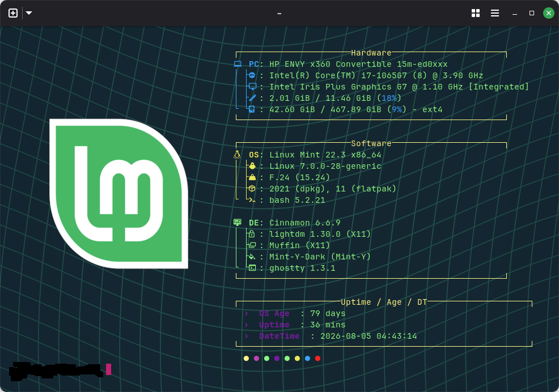The height and width of the screenshot is (392, 559).
Task: Click text Mint-Y-Dark (Mint-Y)
Action: point(320,257)
